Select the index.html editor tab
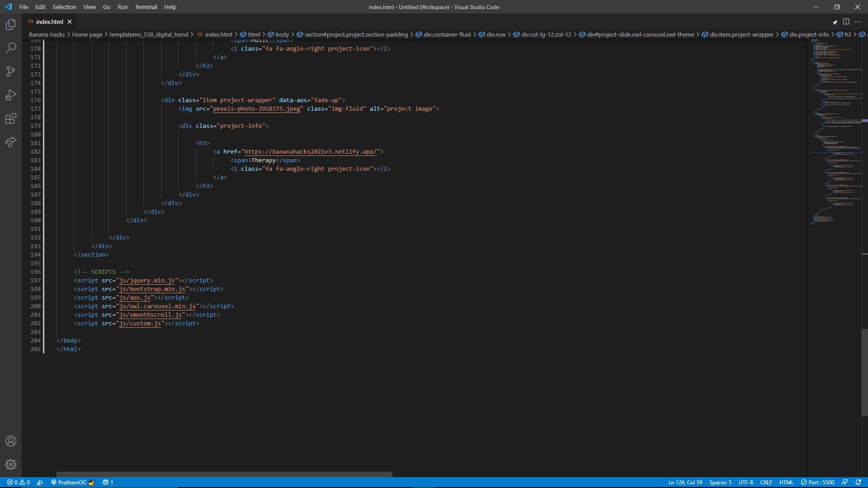Image resolution: width=868 pixels, height=488 pixels. (49, 22)
